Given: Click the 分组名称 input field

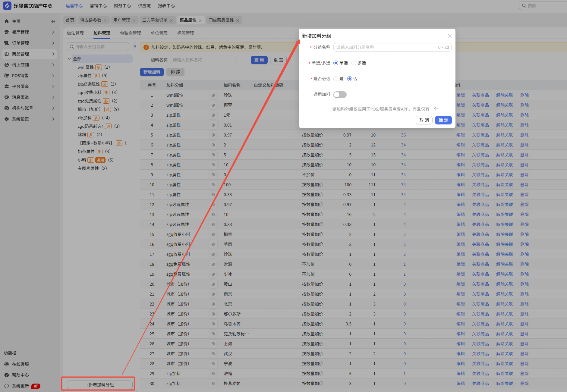Looking at the screenshot, I should 386,47.
